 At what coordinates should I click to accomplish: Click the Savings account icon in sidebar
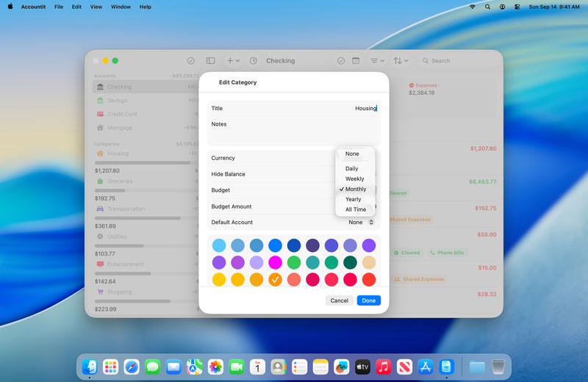100,101
